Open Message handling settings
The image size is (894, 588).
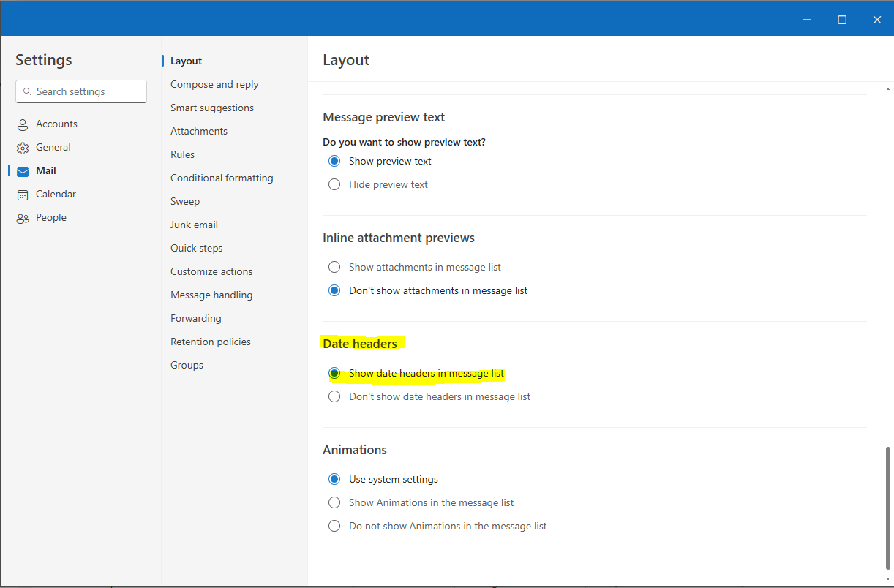tap(211, 295)
